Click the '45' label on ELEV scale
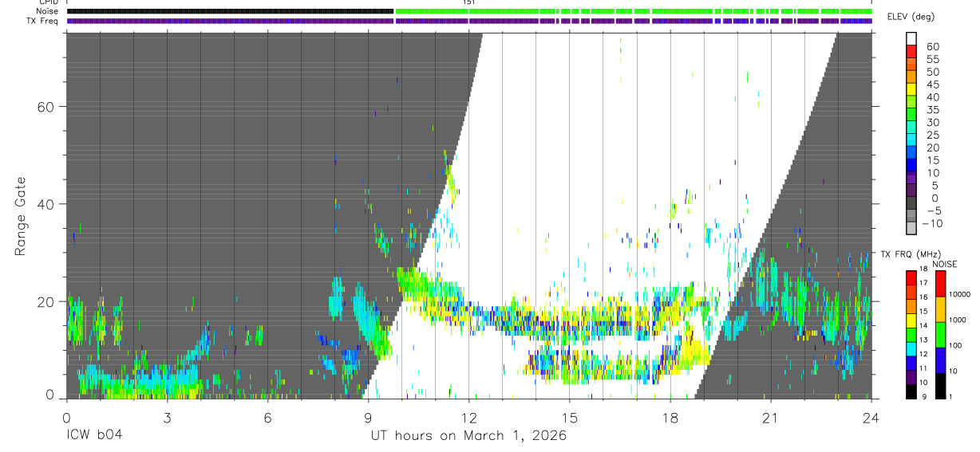Image resolution: width=980 pixels, height=452 pixels. coord(932,85)
